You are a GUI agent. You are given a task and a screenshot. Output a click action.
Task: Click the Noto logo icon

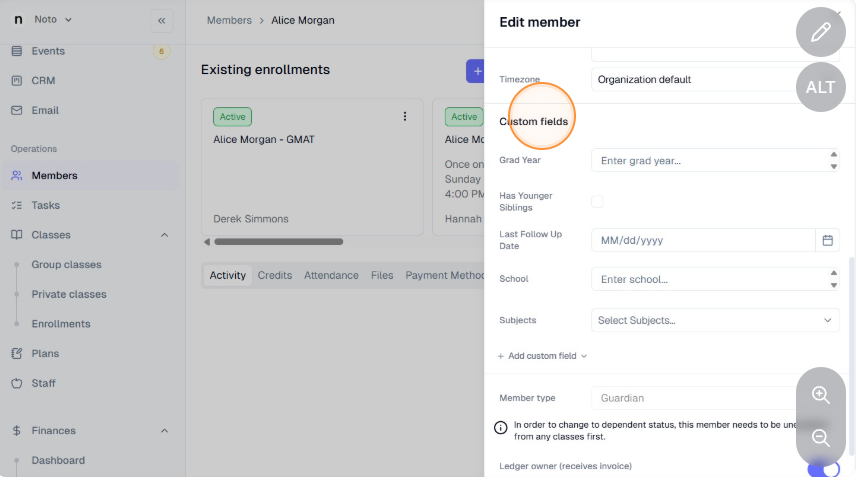coord(18,20)
